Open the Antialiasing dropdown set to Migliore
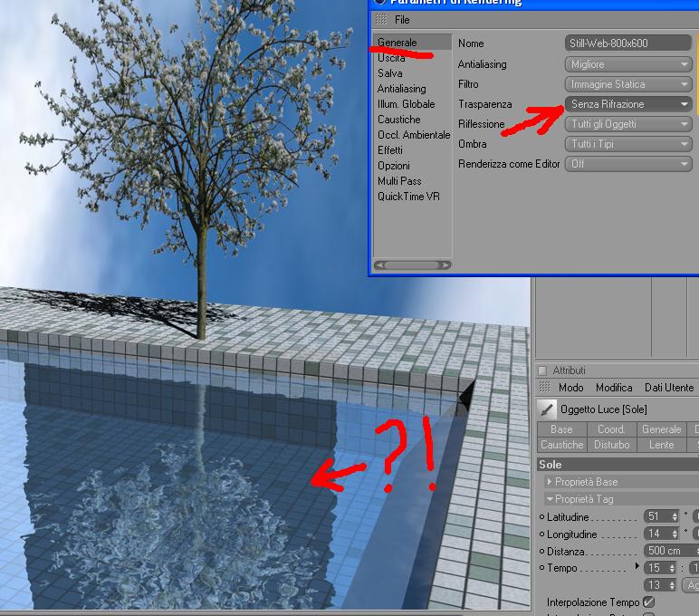Screen dimensions: 699x616 (x=628, y=64)
